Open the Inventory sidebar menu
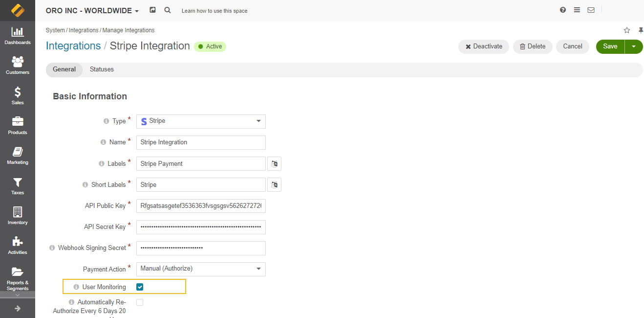The height and width of the screenshot is (318, 644). tap(18, 216)
